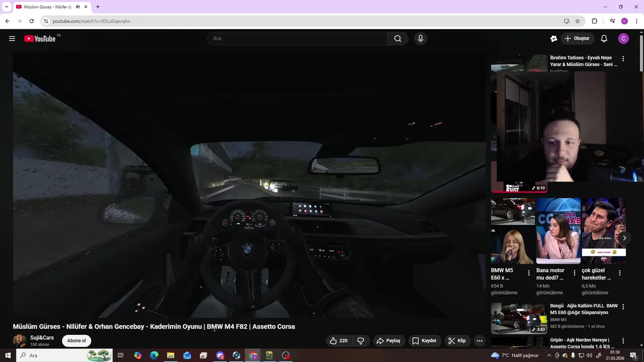Like the video with 220 likes

339,341
